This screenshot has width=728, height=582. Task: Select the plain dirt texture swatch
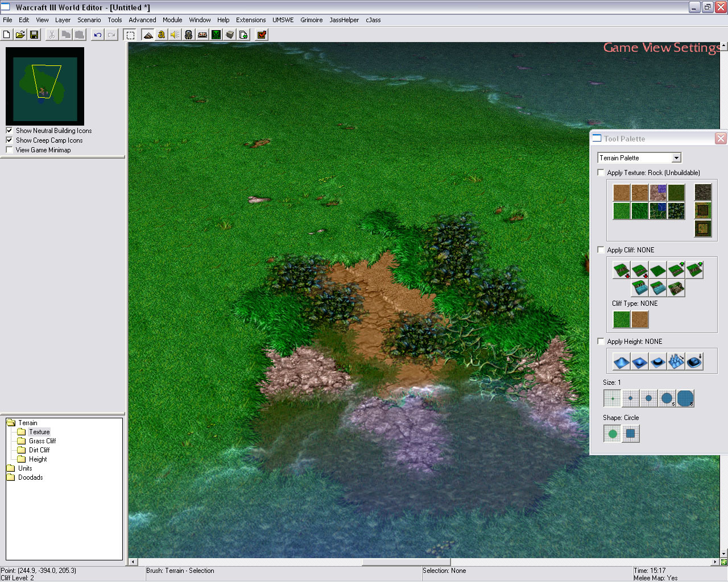(622, 193)
